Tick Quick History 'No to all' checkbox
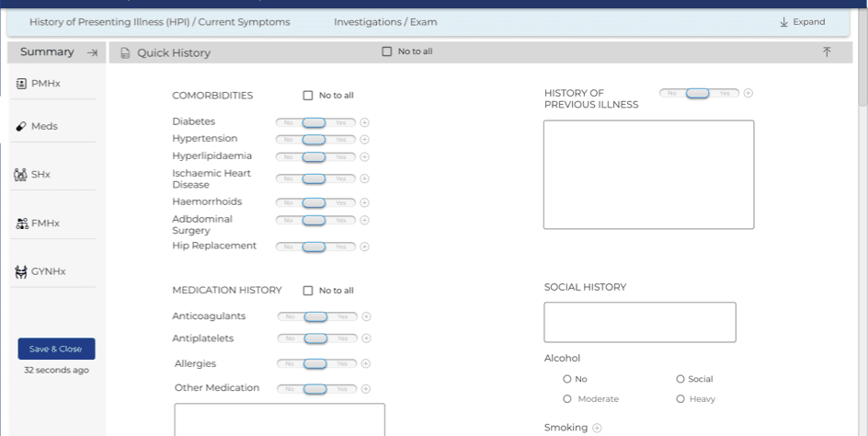The width and height of the screenshot is (868, 436). [387, 52]
